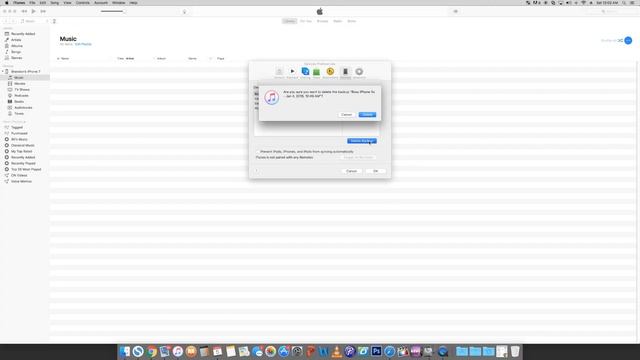
Task: Check Prevent iPods, iPhones, iPads from syncing automatically
Action: point(258,151)
